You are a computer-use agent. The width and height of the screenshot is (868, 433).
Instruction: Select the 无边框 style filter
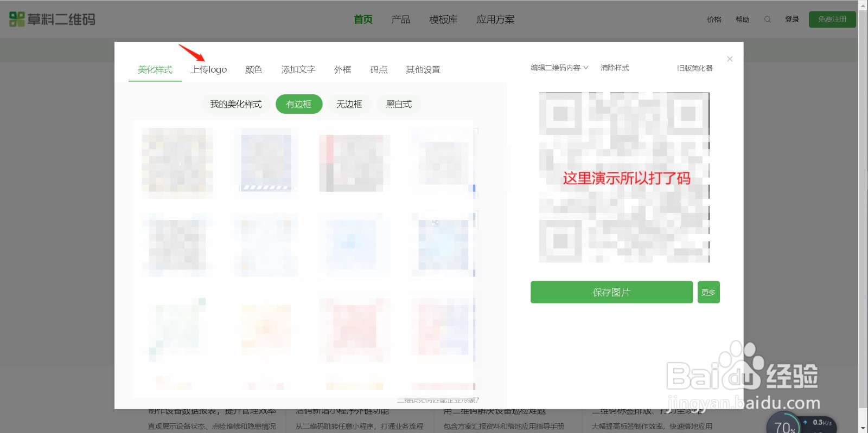click(x=349, y=104)
